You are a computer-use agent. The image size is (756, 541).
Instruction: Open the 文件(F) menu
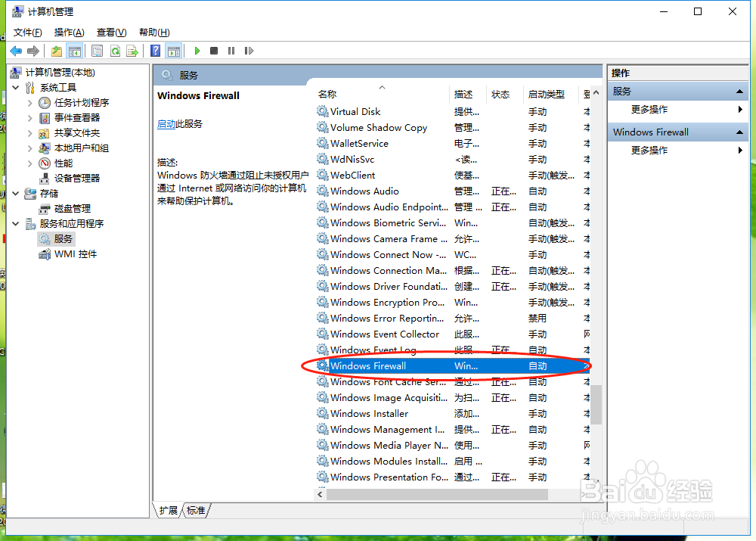pos(27,33)
